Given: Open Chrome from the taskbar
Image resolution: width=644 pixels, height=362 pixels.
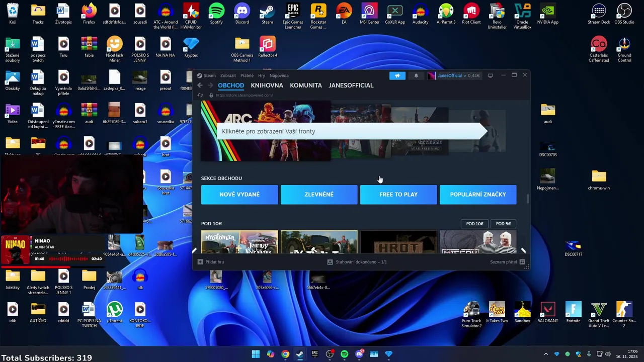Looking at the screenshot, I should point(285,354).
